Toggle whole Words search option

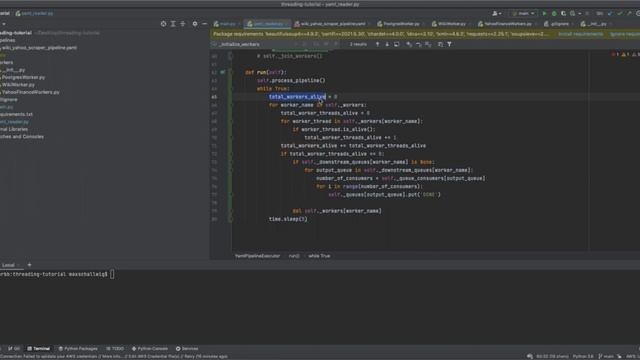coord(326,44)
